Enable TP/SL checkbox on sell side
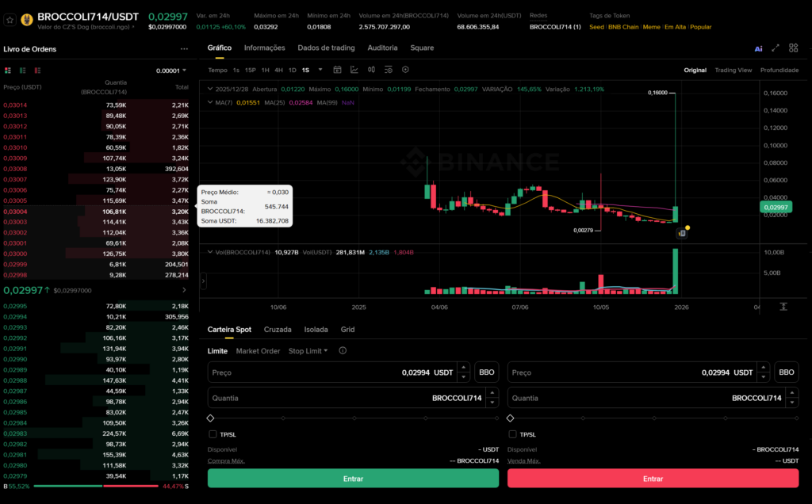Screen dimensions: 812x504 (x=512, y=434)
